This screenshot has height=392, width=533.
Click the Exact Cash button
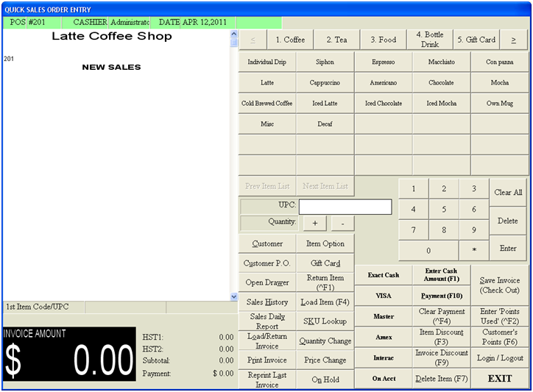[x=383, y=275]
